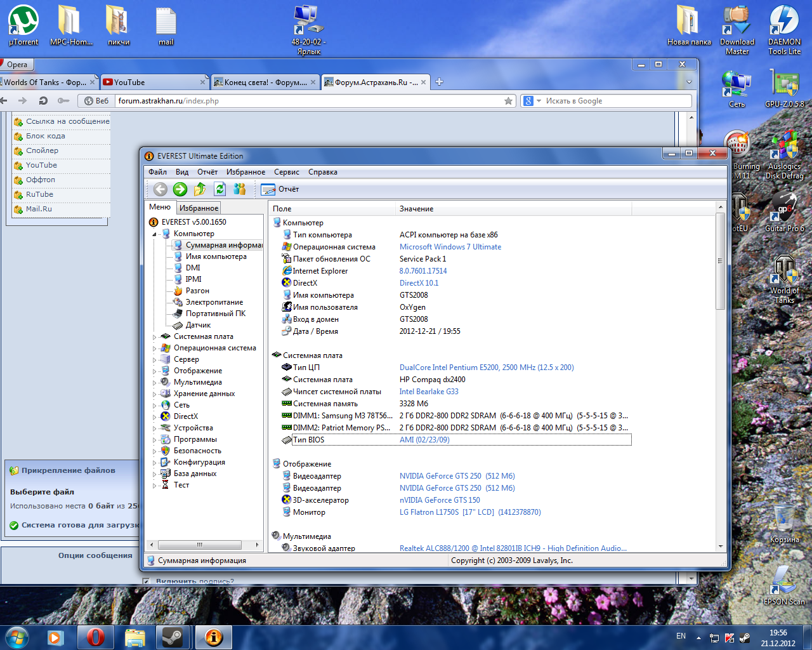
Task: Select Электропитание tree item
Action: [214, 302]
